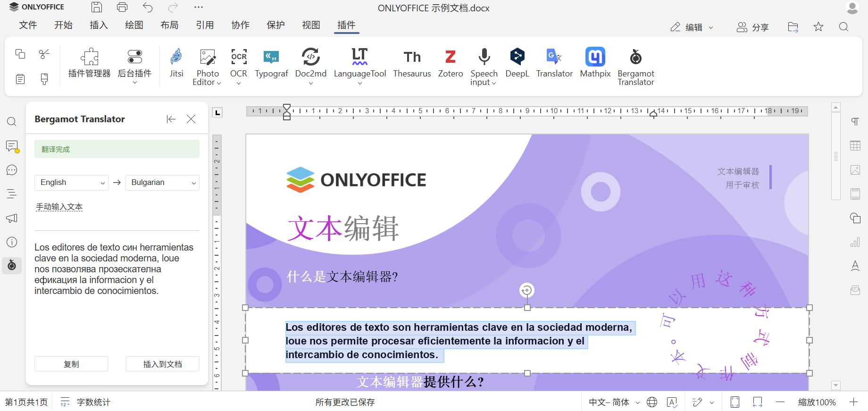
Task: Zoom in with the plus button
Action: tap(854, 402)
